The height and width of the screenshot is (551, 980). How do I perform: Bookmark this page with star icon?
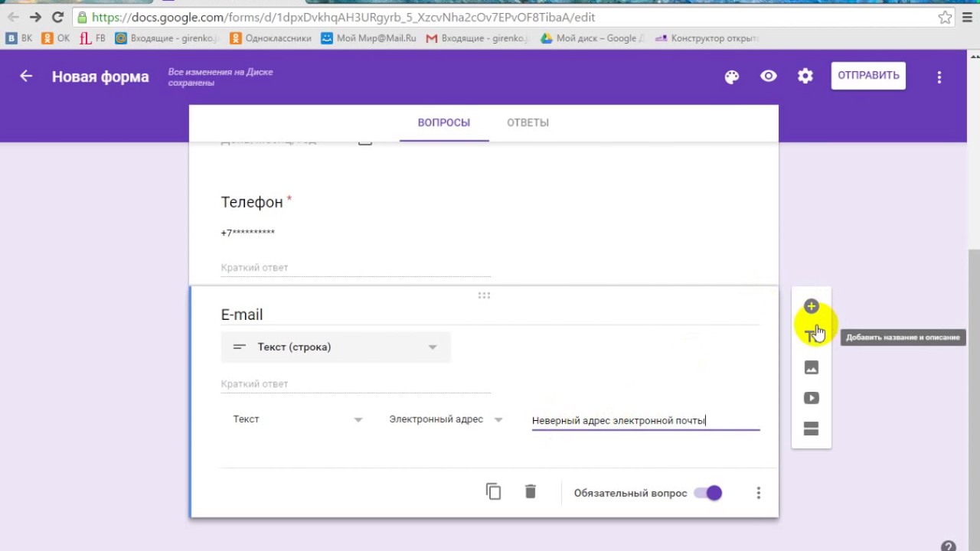[x=946, y=17]
